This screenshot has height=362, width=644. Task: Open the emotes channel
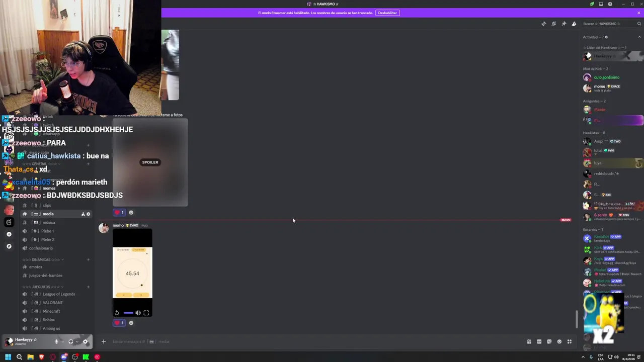[x=55, y=266]
